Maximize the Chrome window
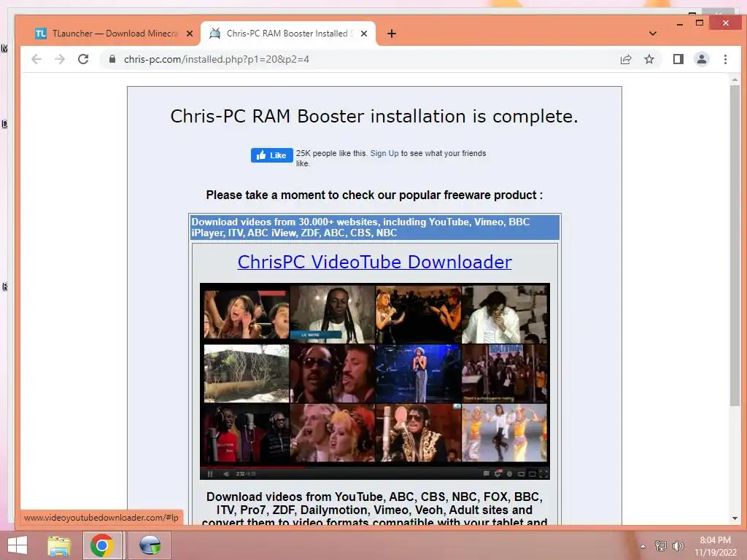The image size is (747, 560). coord(700,23)
